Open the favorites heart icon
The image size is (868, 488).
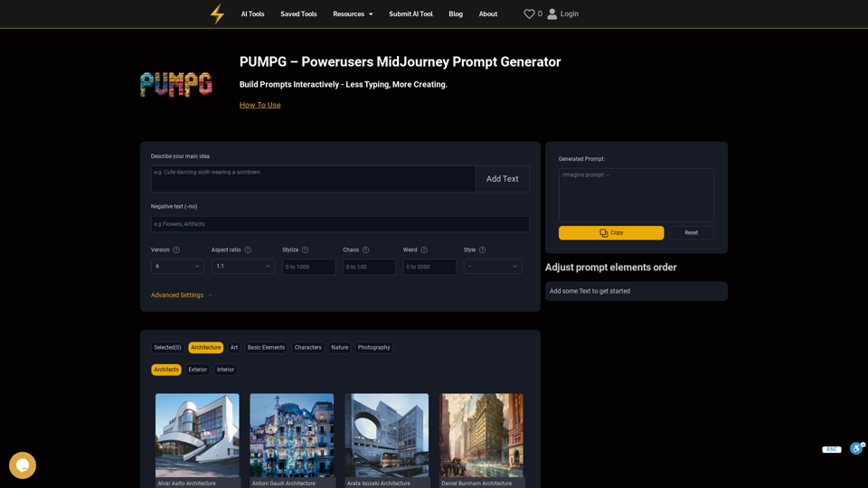[x=529, y=14]
